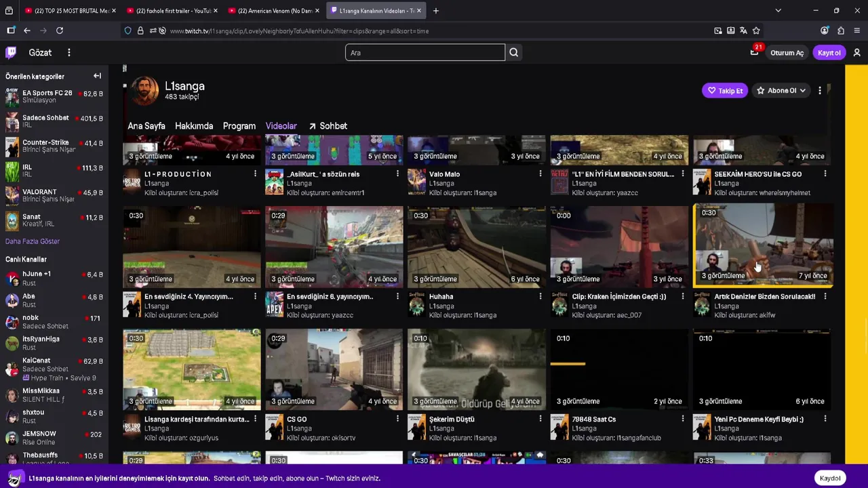Open KaiCenat live channel
Image resolution: width=868 pixels, height=488 pixels.
54,369
